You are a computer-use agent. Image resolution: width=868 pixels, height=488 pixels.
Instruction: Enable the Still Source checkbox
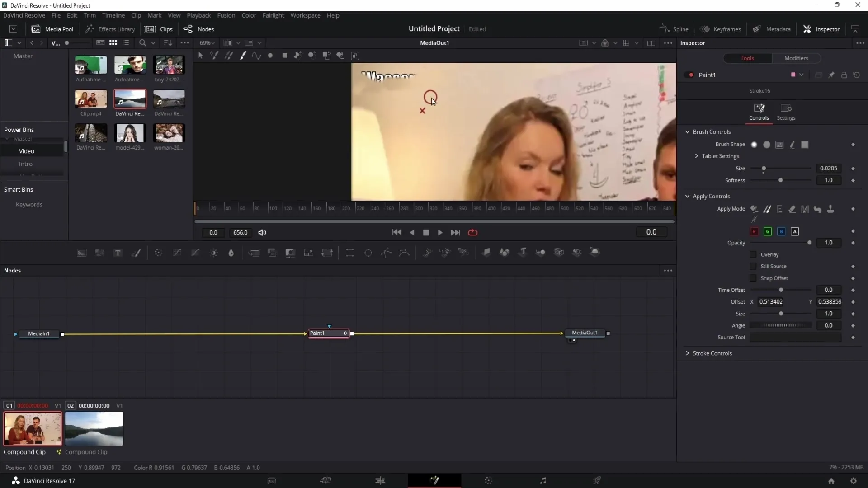point(752,266)
